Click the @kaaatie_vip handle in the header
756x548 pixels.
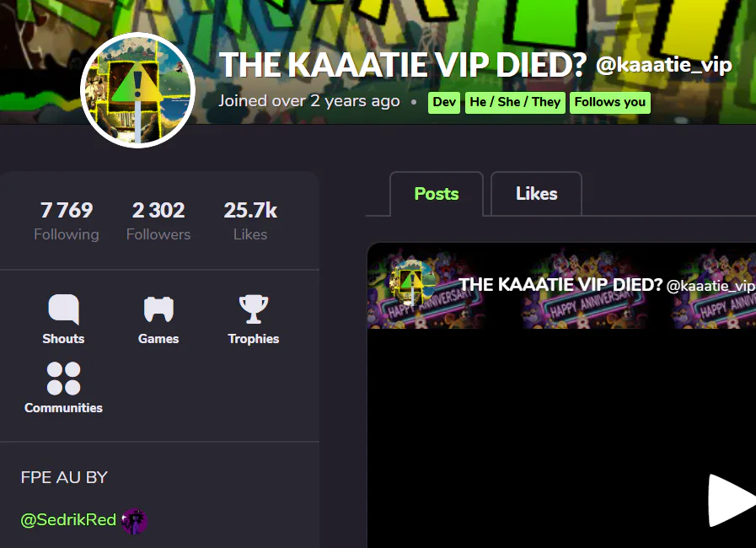click(664, 65)
